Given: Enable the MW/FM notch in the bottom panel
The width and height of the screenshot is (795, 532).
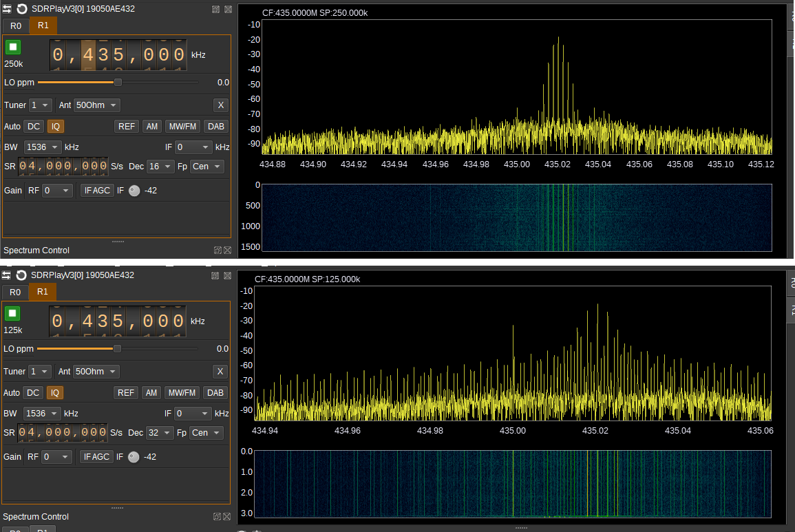Looking at the screenshot, I should point(182,392).
